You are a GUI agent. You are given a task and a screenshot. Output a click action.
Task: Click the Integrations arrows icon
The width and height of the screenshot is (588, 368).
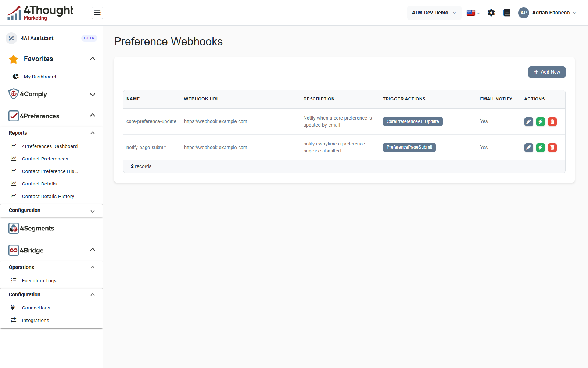[14, 320]
